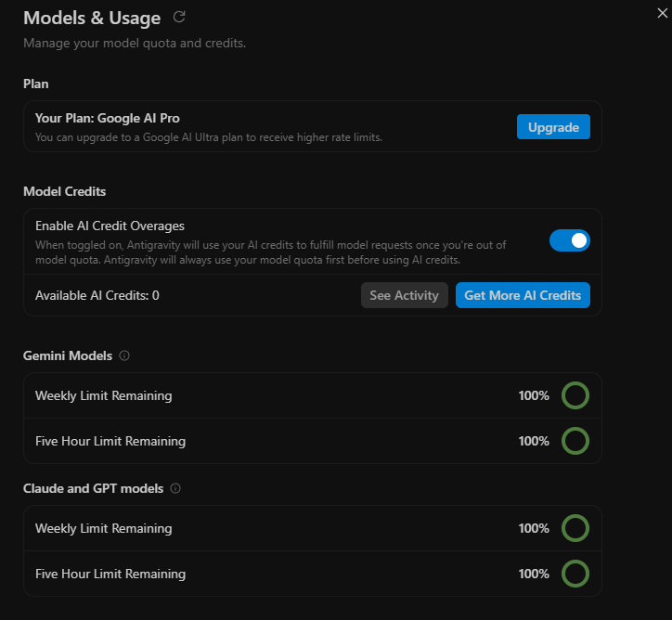The image size is (672, 620).
Task: Click Claude and GPT 'Five Hour Limit Remaining' label
Action: 110,575
